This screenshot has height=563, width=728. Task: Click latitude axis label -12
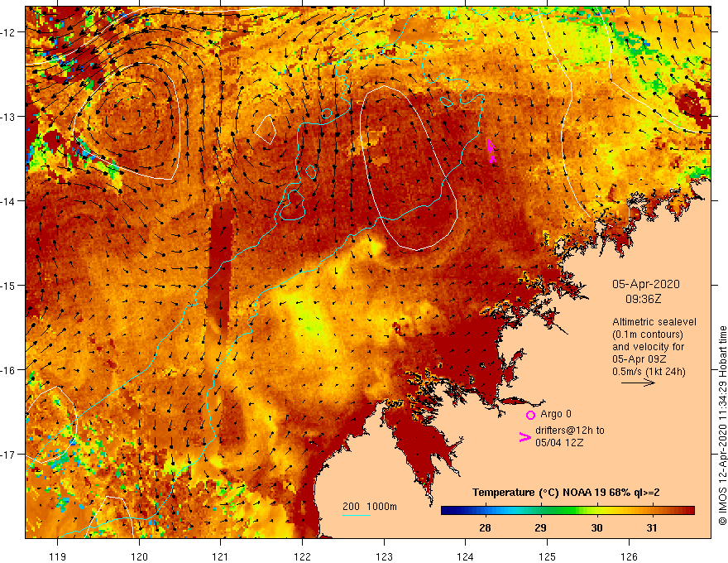click(x=8, y=32)
